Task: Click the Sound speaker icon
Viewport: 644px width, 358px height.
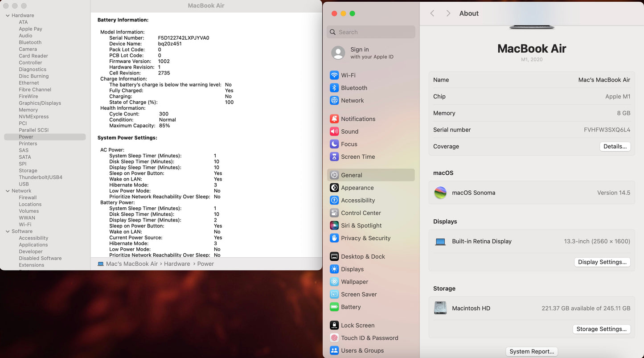Action: click(334, 132)
